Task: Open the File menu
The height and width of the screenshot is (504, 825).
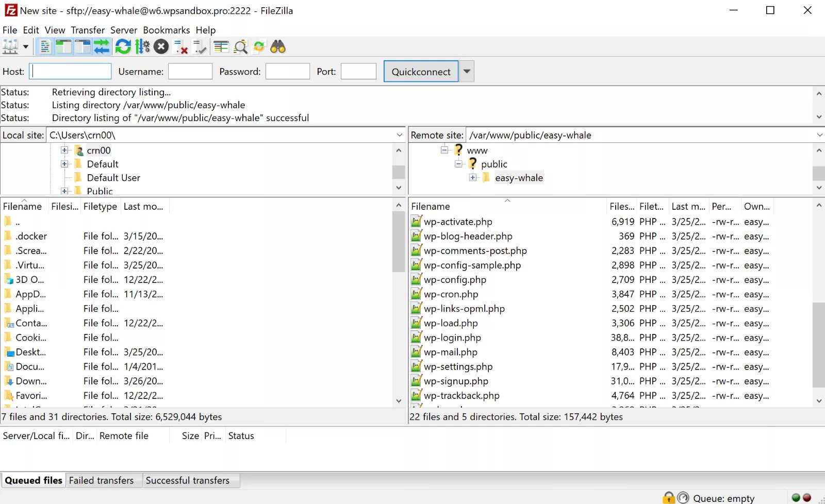Action: point(10,30)
